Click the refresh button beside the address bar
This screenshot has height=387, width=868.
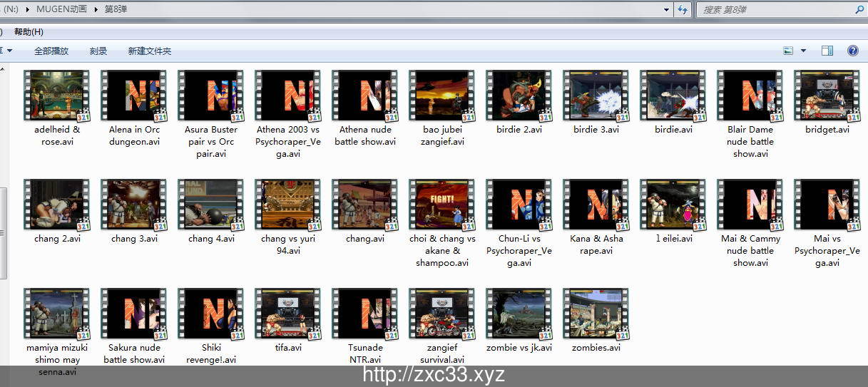[683, 9]
